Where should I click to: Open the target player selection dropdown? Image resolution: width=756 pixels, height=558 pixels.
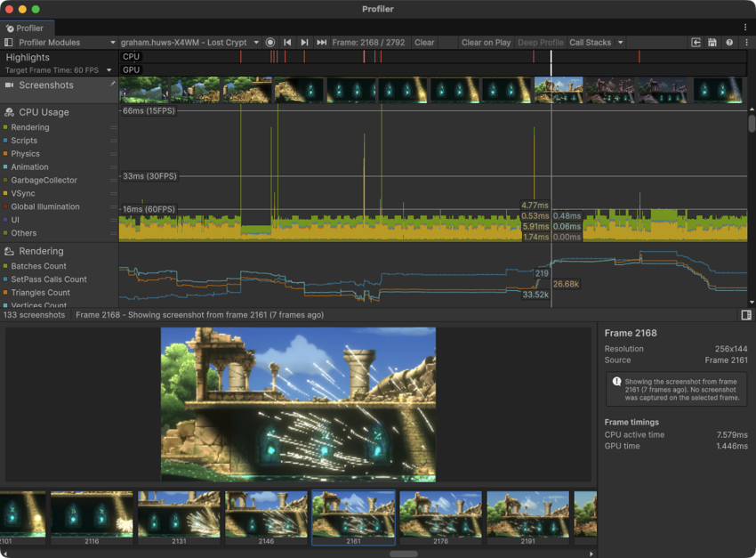189,43
